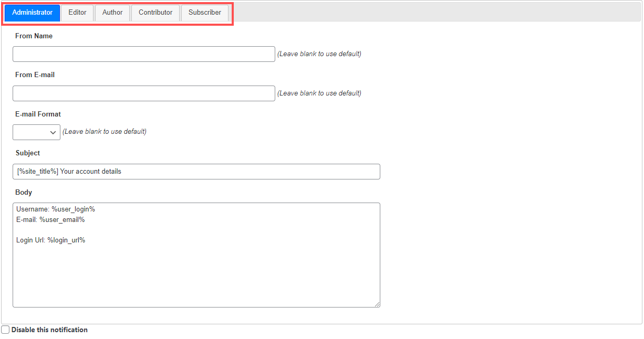Click the From Name label

click(34, 36)
